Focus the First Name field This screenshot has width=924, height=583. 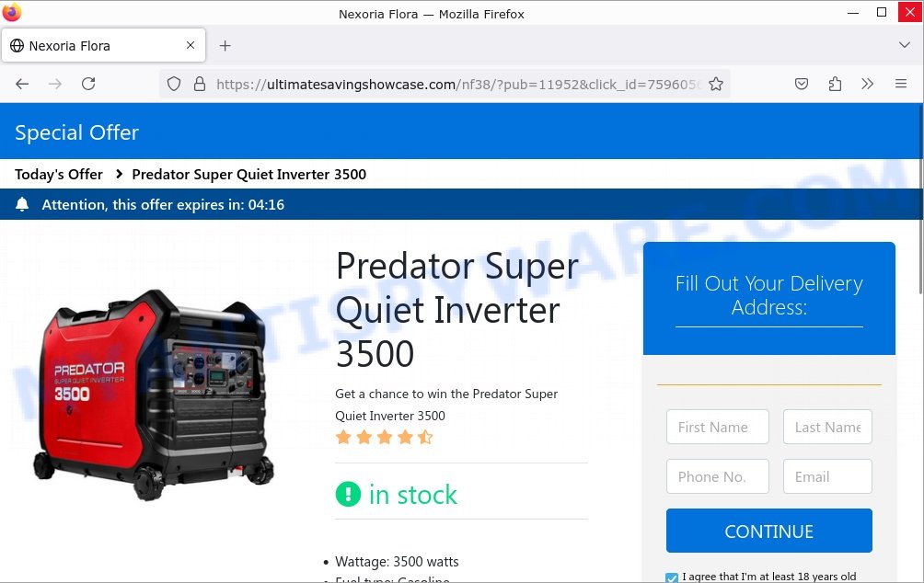click(718, 427)
